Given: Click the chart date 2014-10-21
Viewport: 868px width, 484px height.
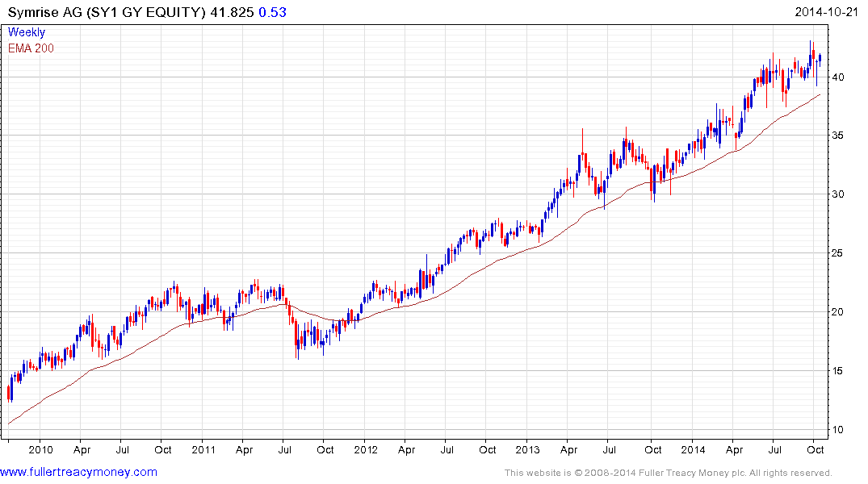Looking at the screenshot, I should [x=826, y=12].
